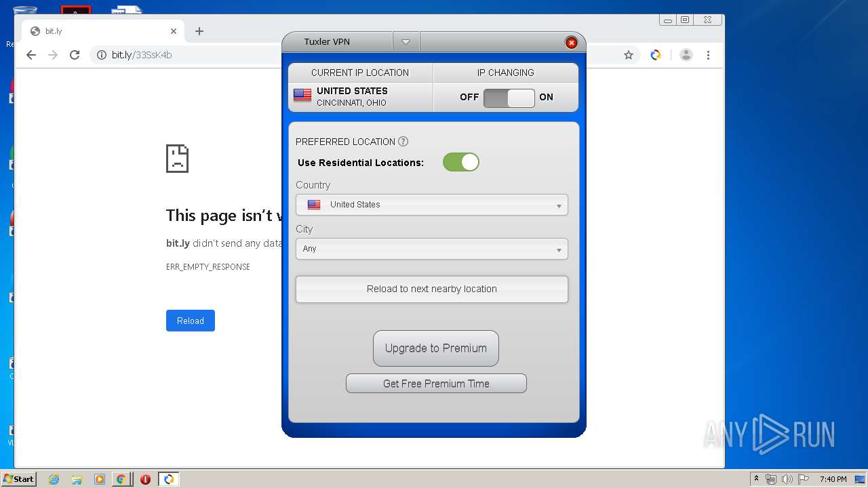Go back in Chrome
Image resolution: width=868 pixels, height=488 pixels.
click(31, 55)
